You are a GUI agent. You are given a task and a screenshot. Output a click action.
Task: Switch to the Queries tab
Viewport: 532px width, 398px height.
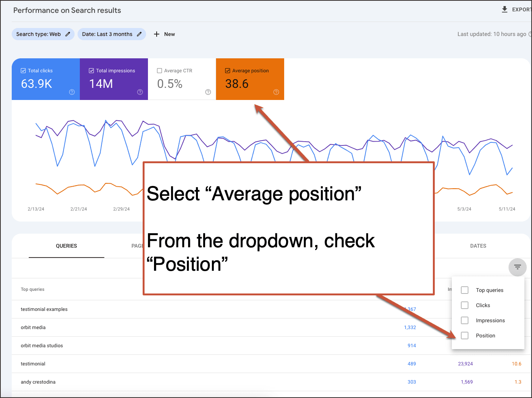(67, 246)
